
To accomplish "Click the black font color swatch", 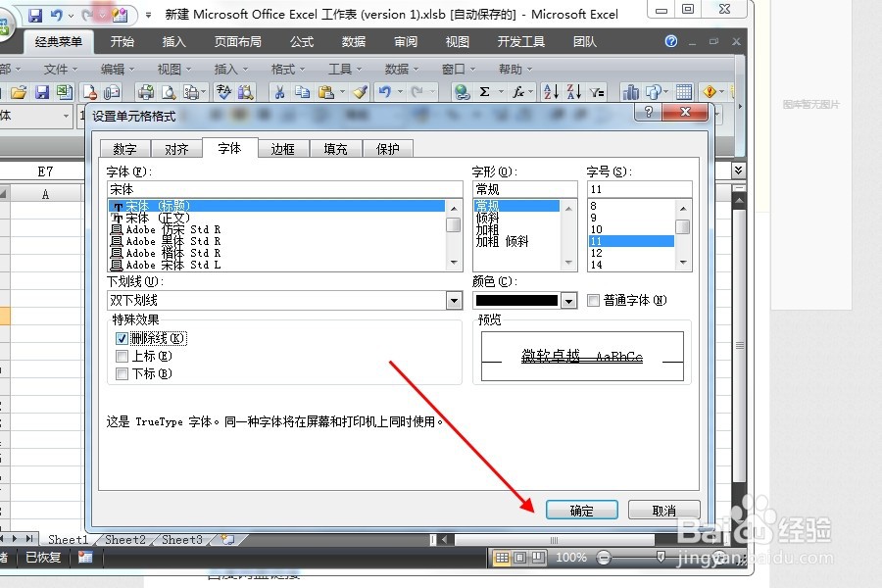I will 516,301.
